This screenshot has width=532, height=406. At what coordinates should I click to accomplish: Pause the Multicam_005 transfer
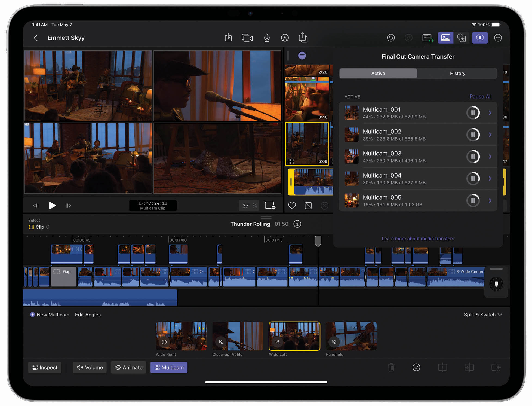(x=473, y=200)
